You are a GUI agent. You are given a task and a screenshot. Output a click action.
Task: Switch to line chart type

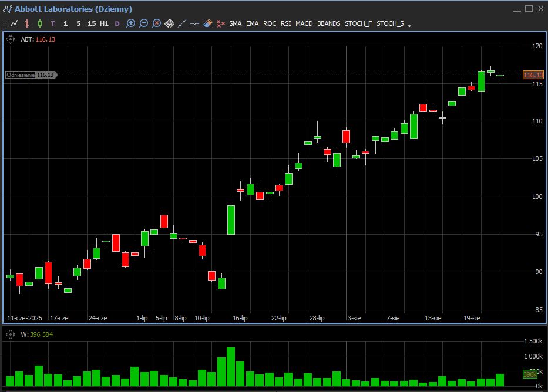pos(14,23)
